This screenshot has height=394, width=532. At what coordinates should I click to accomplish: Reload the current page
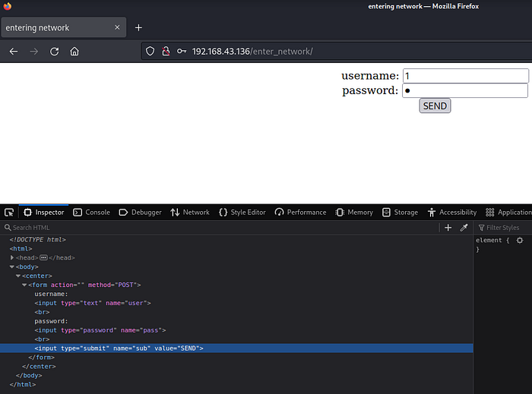tap(54, 52)
